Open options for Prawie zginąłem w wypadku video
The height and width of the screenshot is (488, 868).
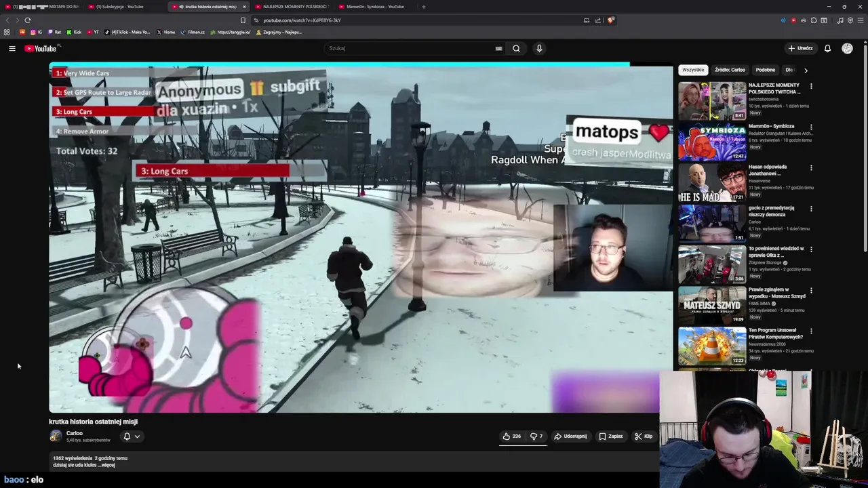click(x=811, y=291)
